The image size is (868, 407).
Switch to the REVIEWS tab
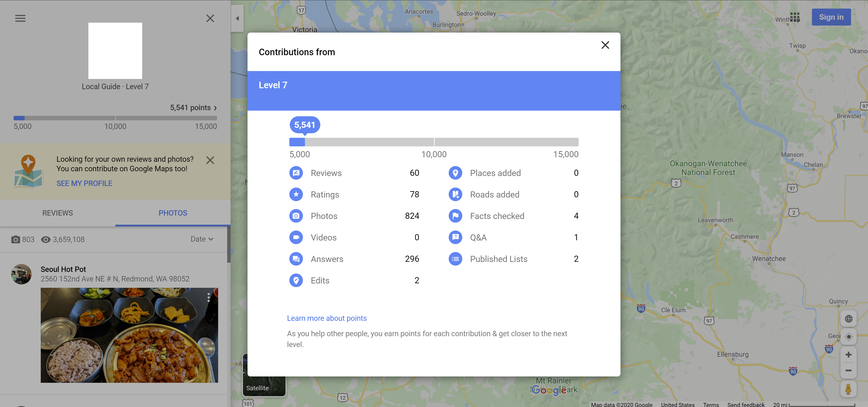click(x=58, y=213)
